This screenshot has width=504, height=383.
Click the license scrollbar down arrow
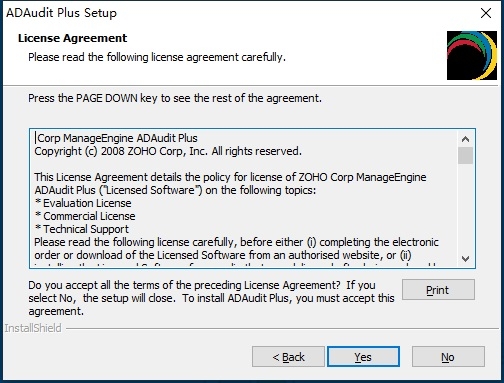point(465,258)
